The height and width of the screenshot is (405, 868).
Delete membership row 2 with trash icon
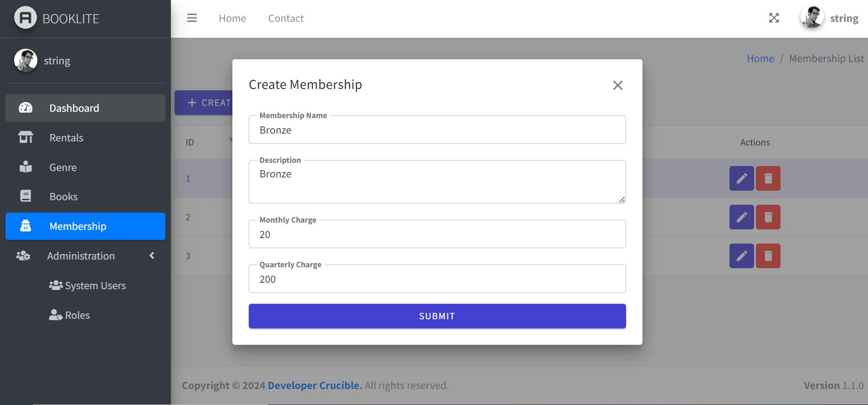[768, 217]
